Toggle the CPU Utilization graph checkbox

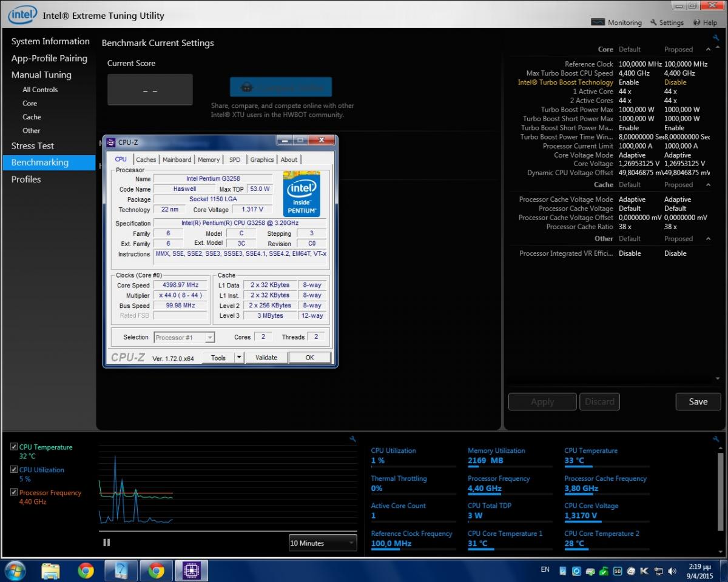14,469
